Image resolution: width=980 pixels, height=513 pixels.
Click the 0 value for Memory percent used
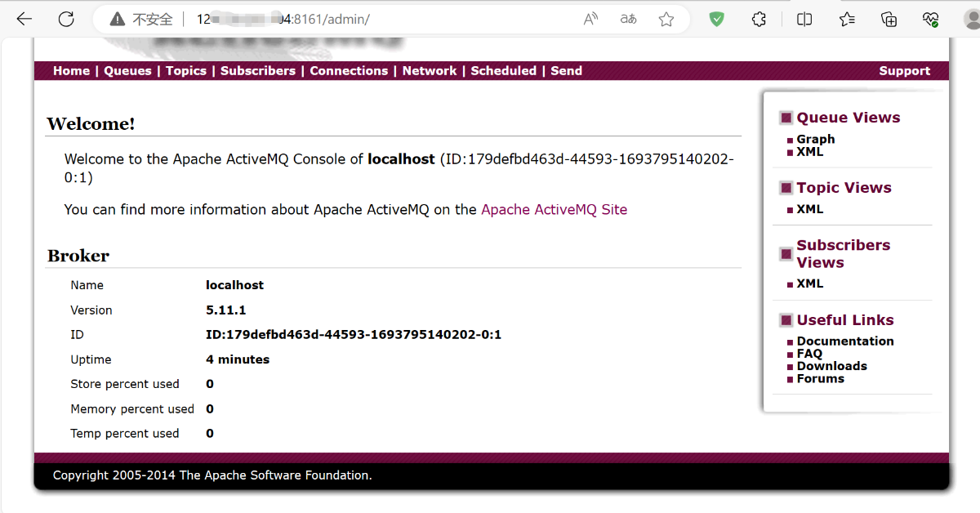pyautogui.click(x=210, y=409)
